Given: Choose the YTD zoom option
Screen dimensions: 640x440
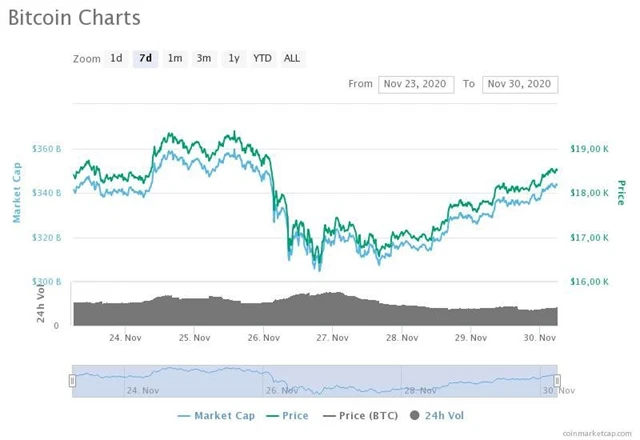Looking at the screenshot, I should point(262,58).
